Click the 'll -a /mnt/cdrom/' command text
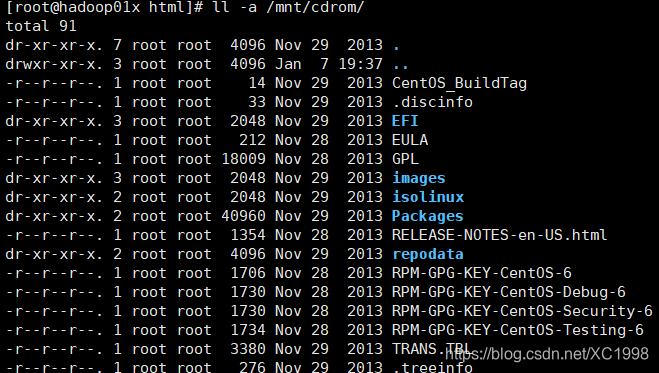The height and width of the screenshot is (373, 659). [288, 7]
